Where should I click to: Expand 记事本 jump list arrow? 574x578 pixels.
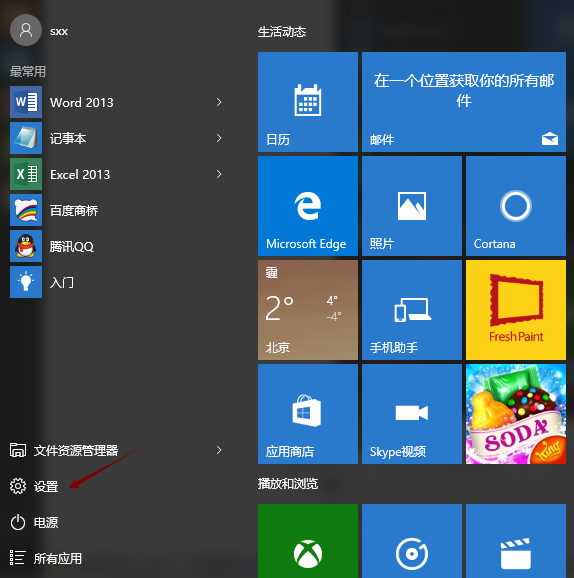pyautogui.click(x=219, y=138)
